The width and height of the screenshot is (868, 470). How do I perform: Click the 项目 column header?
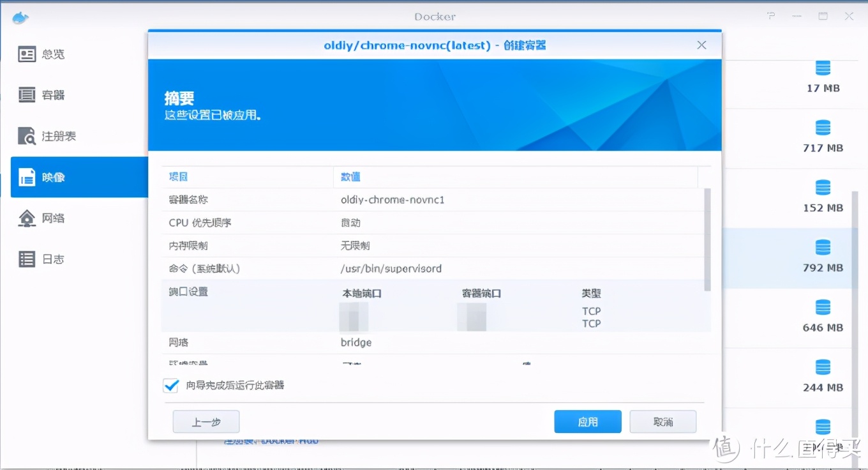click(248, 177)
